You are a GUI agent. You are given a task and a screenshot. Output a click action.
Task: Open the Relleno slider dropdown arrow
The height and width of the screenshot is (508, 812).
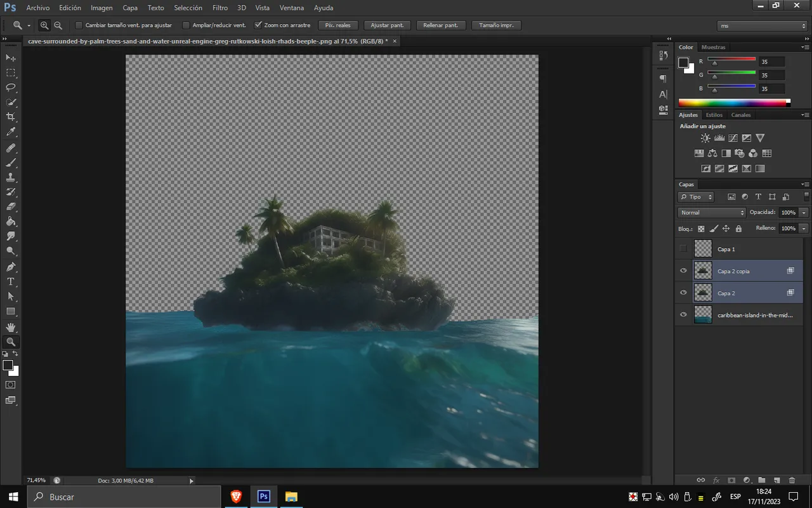coord(804,228)
